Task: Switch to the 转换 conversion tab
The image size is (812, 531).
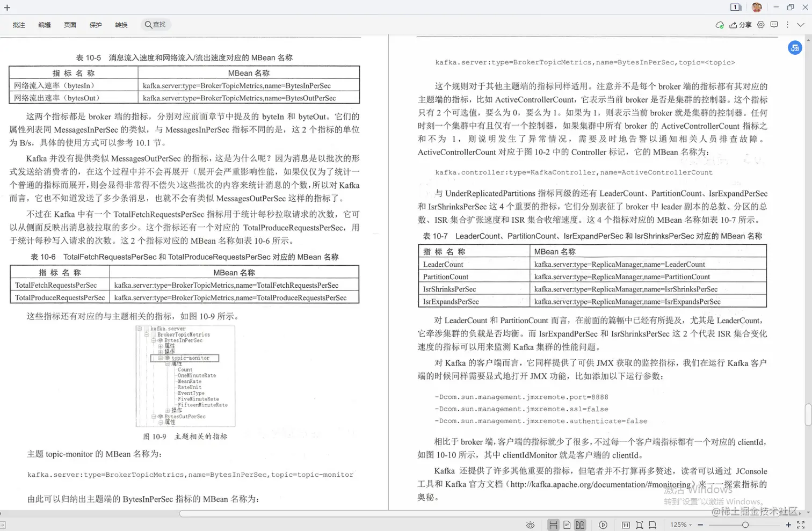Action: tap(121, 25)
